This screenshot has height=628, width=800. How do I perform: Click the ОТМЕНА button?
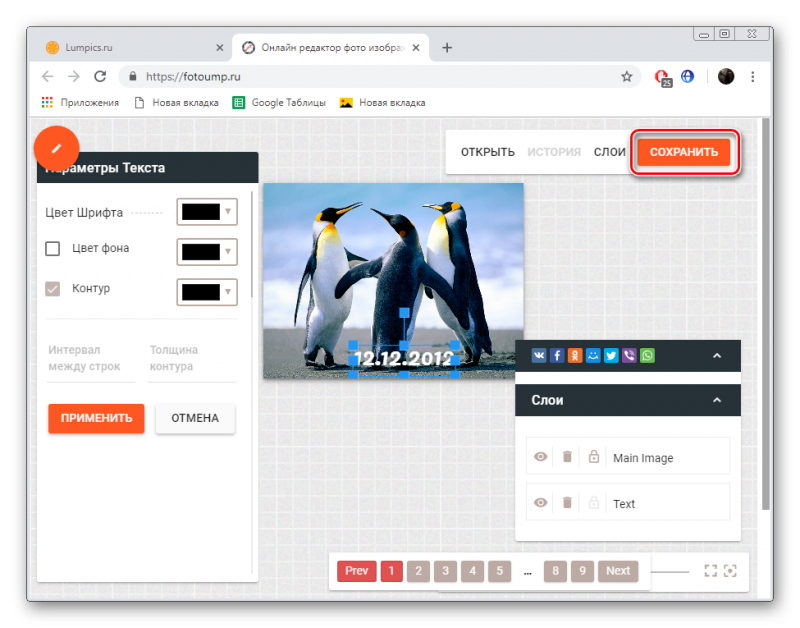pos(195,418)
